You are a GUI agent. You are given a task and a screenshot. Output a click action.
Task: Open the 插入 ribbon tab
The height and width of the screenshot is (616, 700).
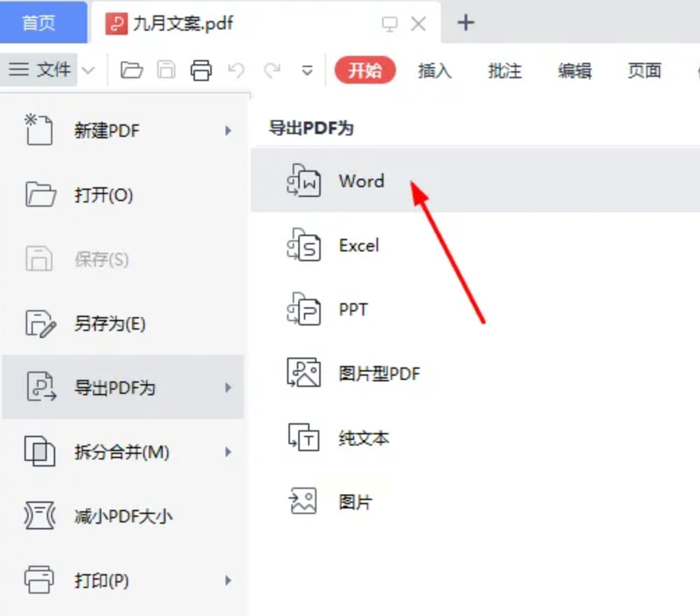[x=435, y=71]
